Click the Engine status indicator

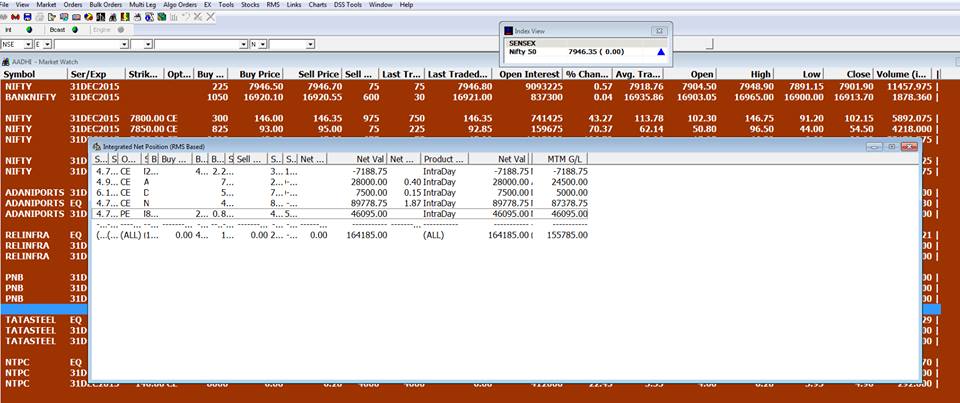coord(121,29)
